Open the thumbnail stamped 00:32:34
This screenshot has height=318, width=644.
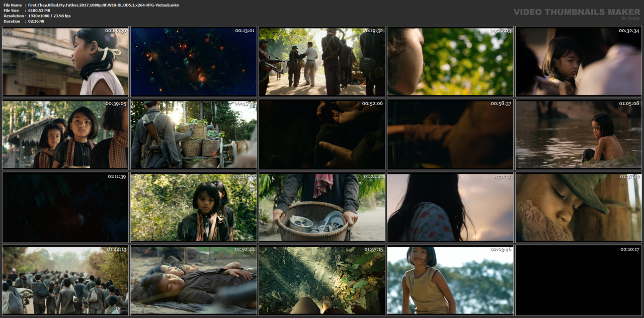[579, 61]
